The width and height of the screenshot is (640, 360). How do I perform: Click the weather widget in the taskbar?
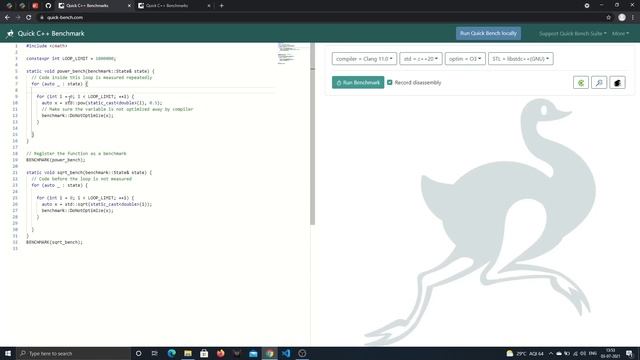click(x=525, y=353)
